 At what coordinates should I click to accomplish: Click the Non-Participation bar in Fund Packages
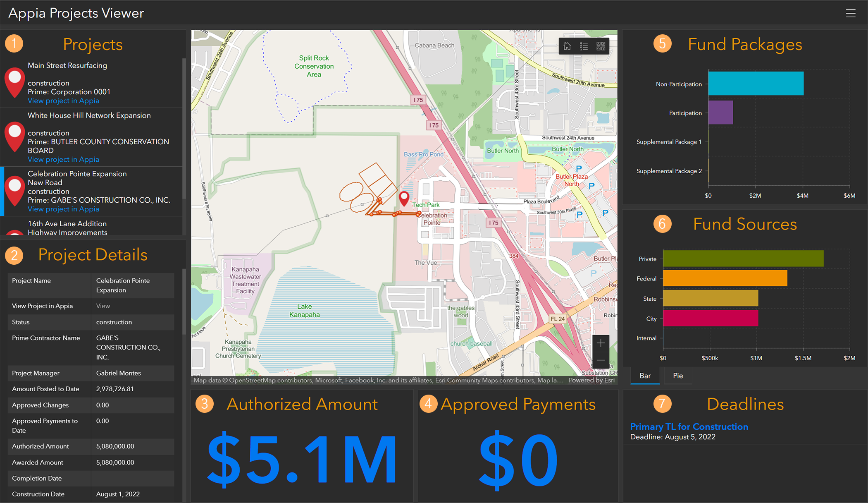point(756,83)
